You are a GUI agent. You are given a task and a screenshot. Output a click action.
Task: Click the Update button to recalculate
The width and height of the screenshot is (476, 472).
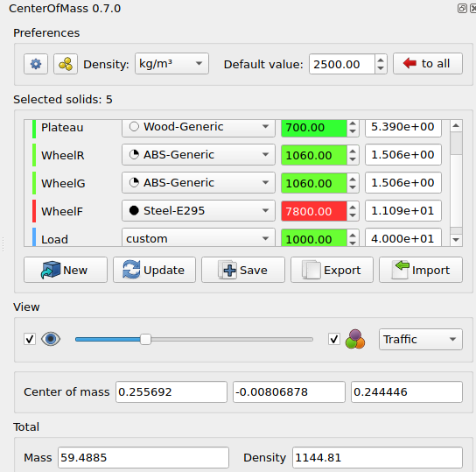coord(155,270)
